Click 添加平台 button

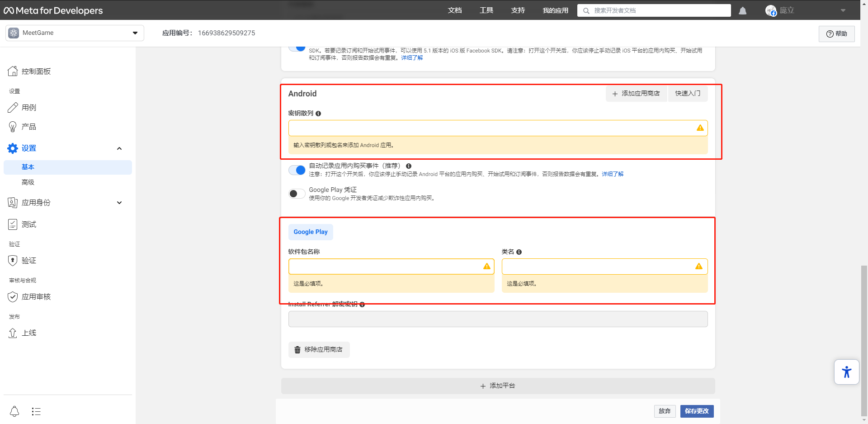pyautogui.click(x=498, y=386)
